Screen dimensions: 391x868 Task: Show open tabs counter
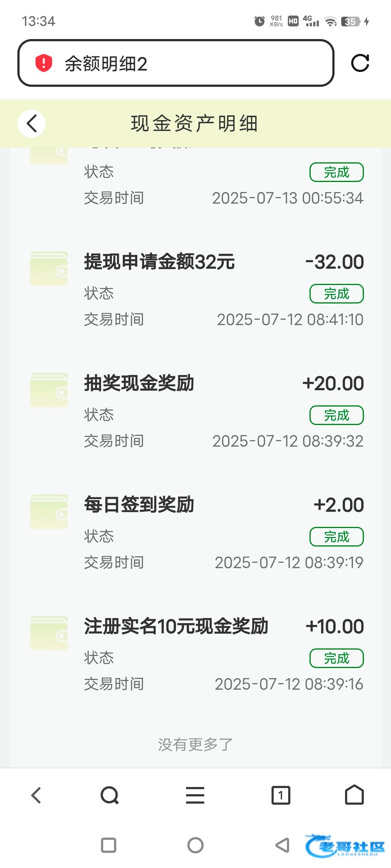[x=281, y=795]
